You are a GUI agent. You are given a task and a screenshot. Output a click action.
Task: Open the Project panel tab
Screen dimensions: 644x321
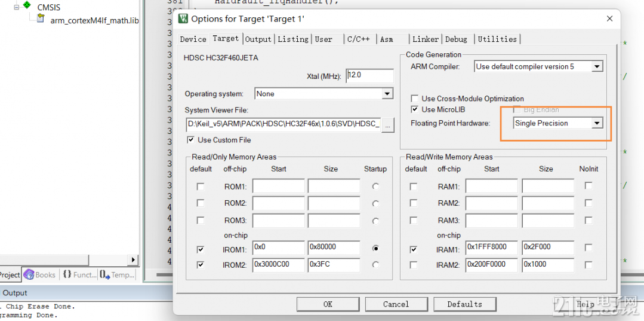[10, 274]
